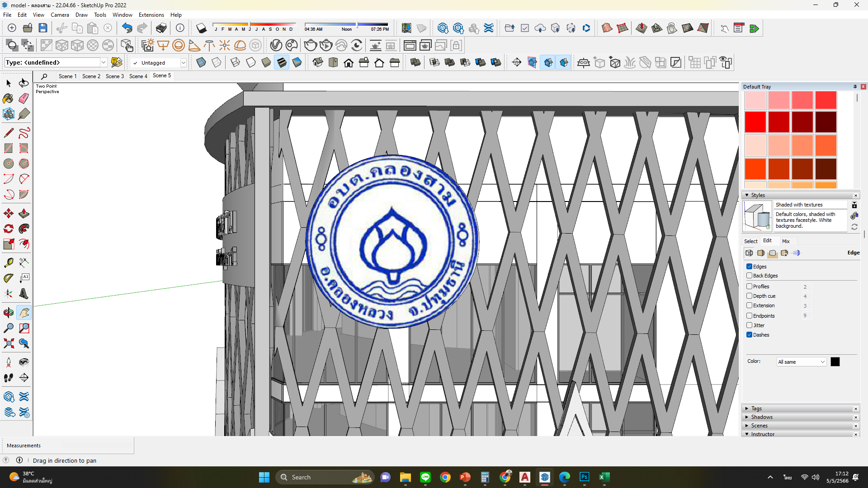
Task: Open the Mix tab in Styles
Action: (x=786, y=241)
